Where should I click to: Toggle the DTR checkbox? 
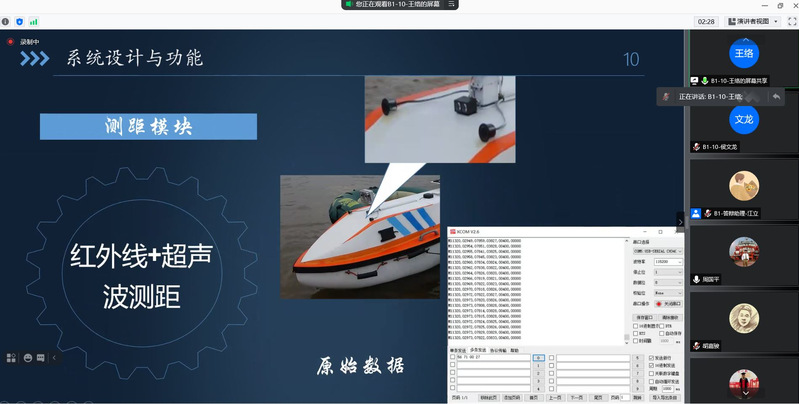pos(661,326)
